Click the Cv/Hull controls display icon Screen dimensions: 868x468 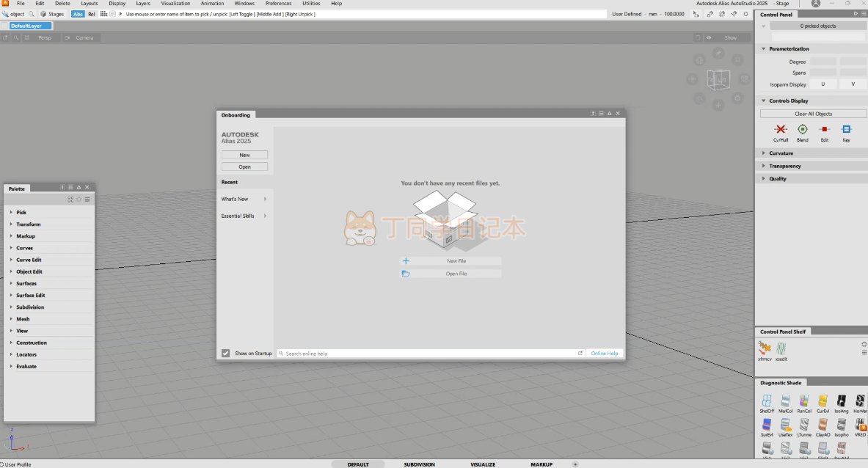pos(780,130)
